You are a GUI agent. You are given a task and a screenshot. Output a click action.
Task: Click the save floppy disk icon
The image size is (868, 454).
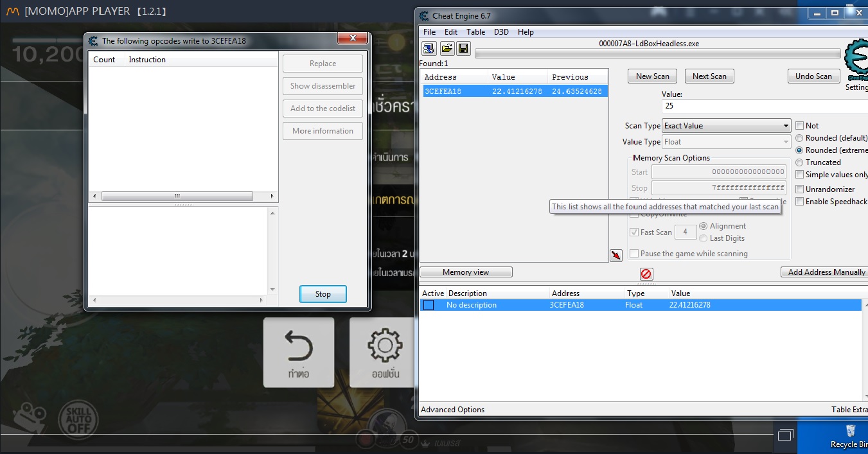pyautogui.click(x=463, y=48)
